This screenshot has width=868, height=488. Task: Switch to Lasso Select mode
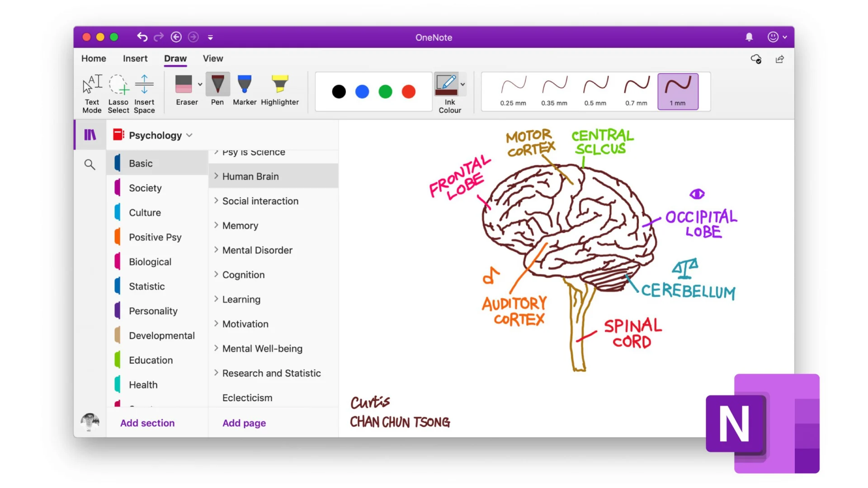click(x=118, y=92)
